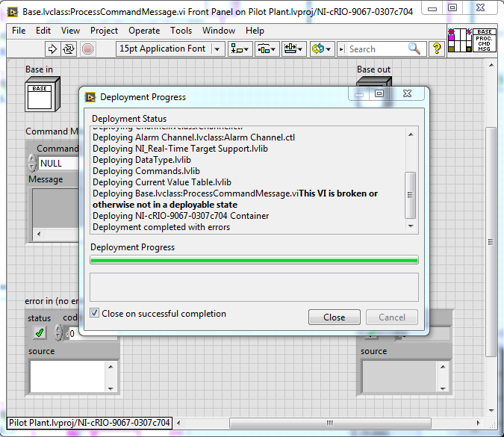Toggle the error in status indicator
Viewport: 504px width, 437px height.
[x=40, y=333]
